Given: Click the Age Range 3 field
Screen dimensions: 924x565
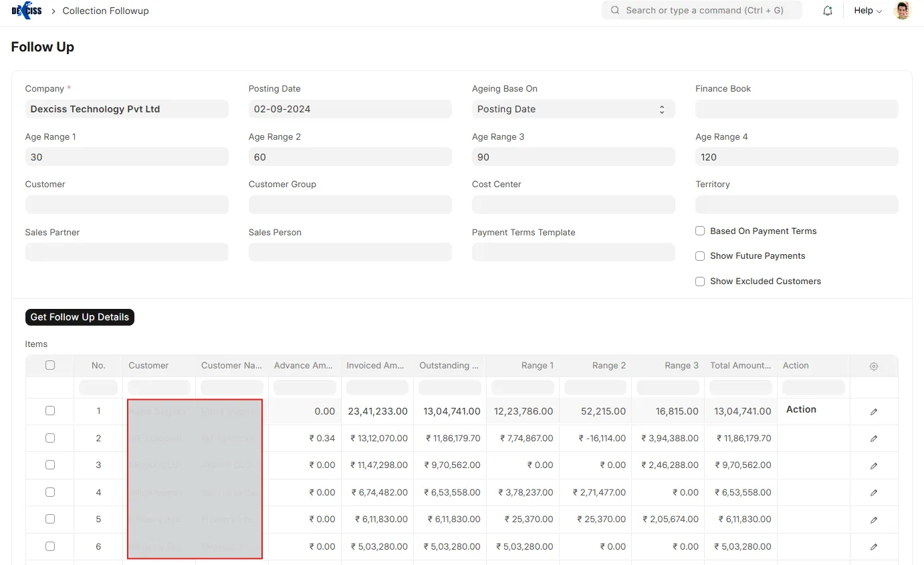Looking at the screenshot, I should pyautogui.click(x=574, y=157).
